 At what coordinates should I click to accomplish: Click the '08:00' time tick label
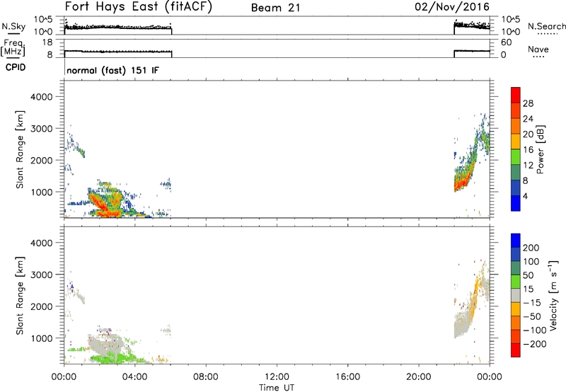click(206, 377)
